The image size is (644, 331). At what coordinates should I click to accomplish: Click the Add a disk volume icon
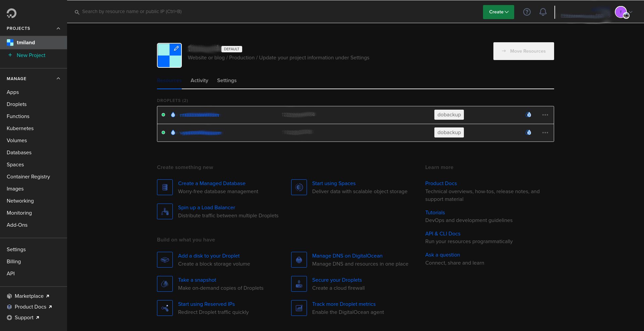click(165, 260)
